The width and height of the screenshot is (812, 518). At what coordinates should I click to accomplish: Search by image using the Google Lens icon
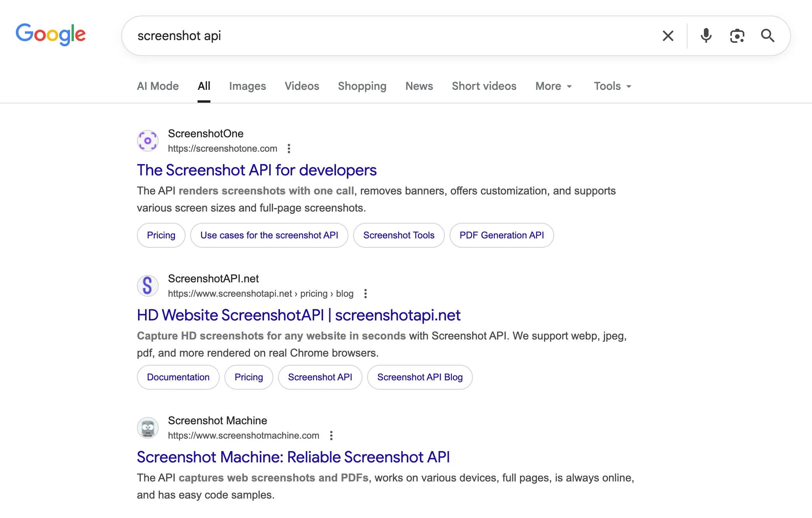pos(737,35)
